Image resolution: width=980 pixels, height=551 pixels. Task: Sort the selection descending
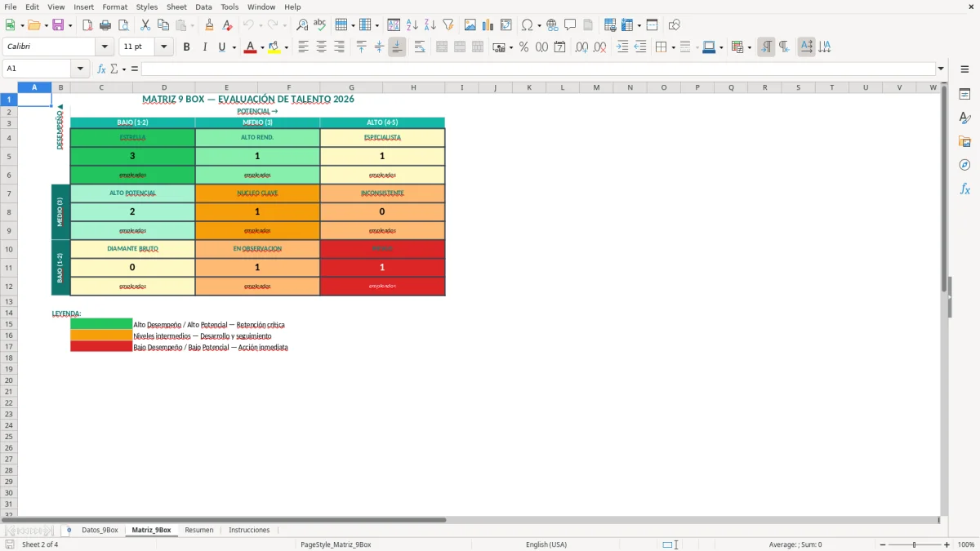pos(430,25)
